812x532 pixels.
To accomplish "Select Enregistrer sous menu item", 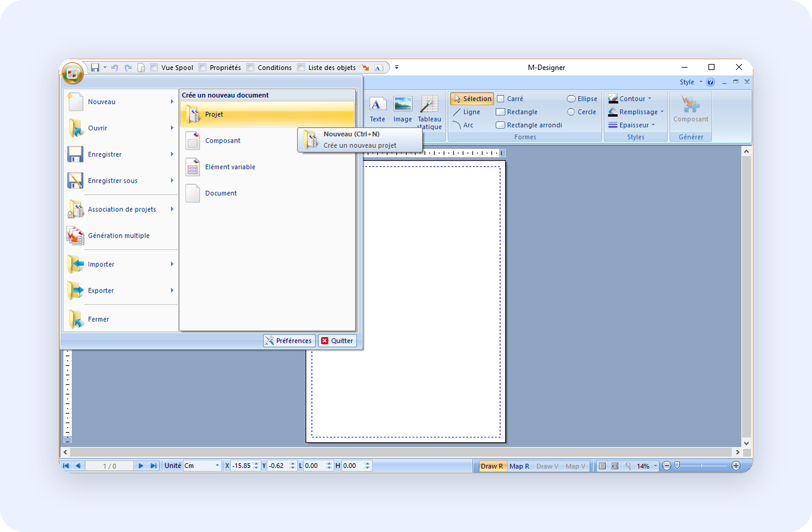I will tap(121, 181).
